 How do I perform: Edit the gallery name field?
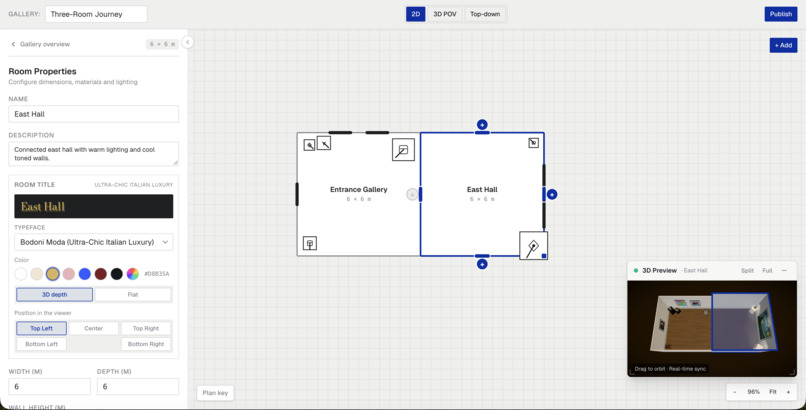click(x=96, y=14)
